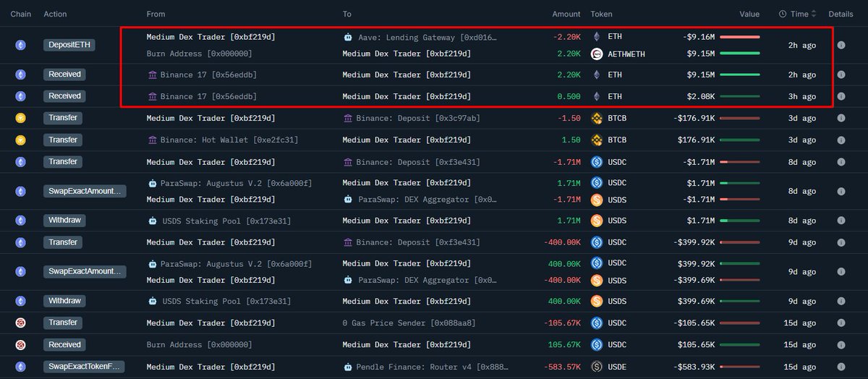The width and height of the screenshot is (868, 379).
Task: Open details info icon for SwapExactTokenF row
Action: tap(841, 367)
